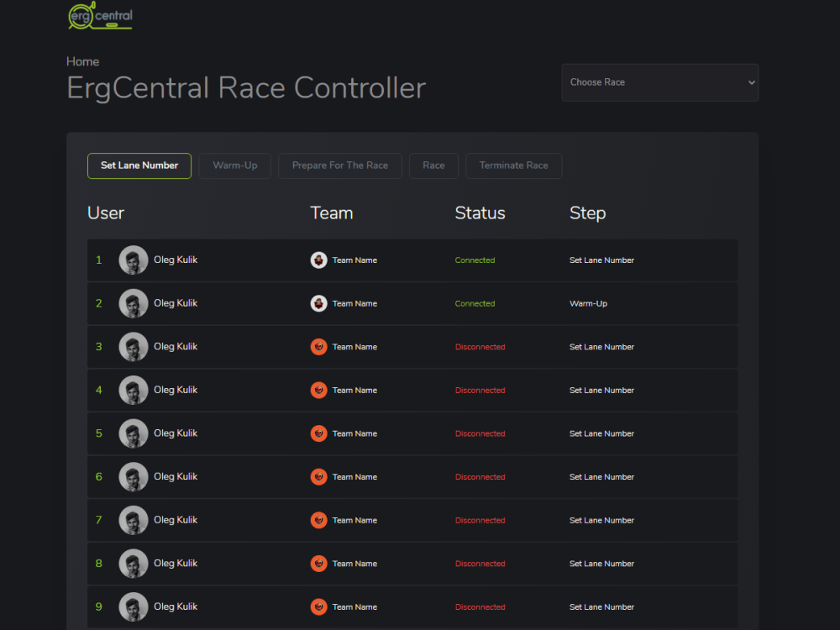Image resolution: width=840 pixels, height=630 pixels.
Task: Click the Disconnected status in lane 5
Action: coord(480,434)
